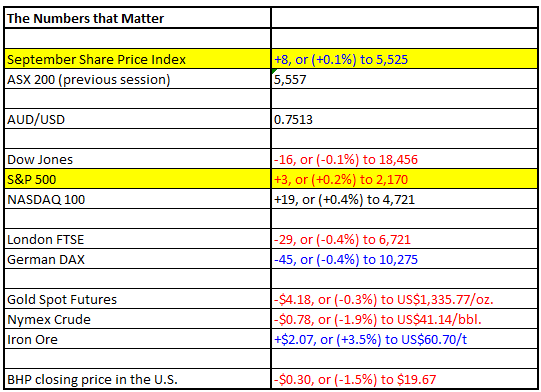The height and width of the screenshot is (392, 541).
Task: Select the highlighted S&P 500 cell
Action: pos(137,179)
